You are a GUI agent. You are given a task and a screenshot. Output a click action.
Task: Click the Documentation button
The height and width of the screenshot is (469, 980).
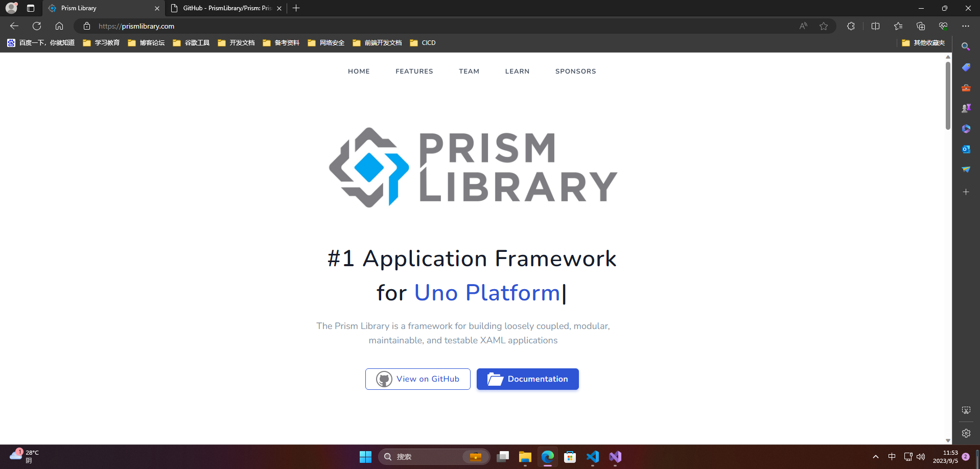point(528,379)
